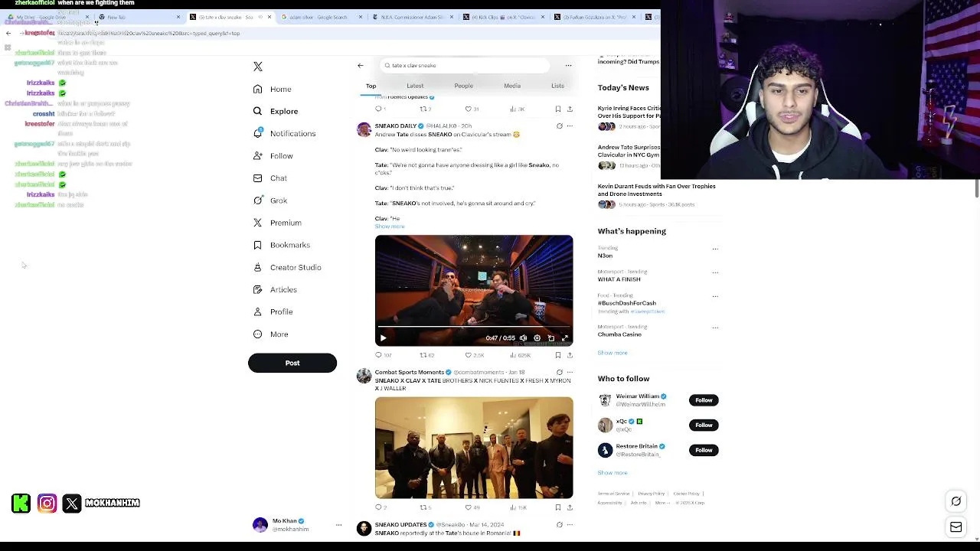Open more options on the SNEAKO DAILY post

(x=570, y=126)
